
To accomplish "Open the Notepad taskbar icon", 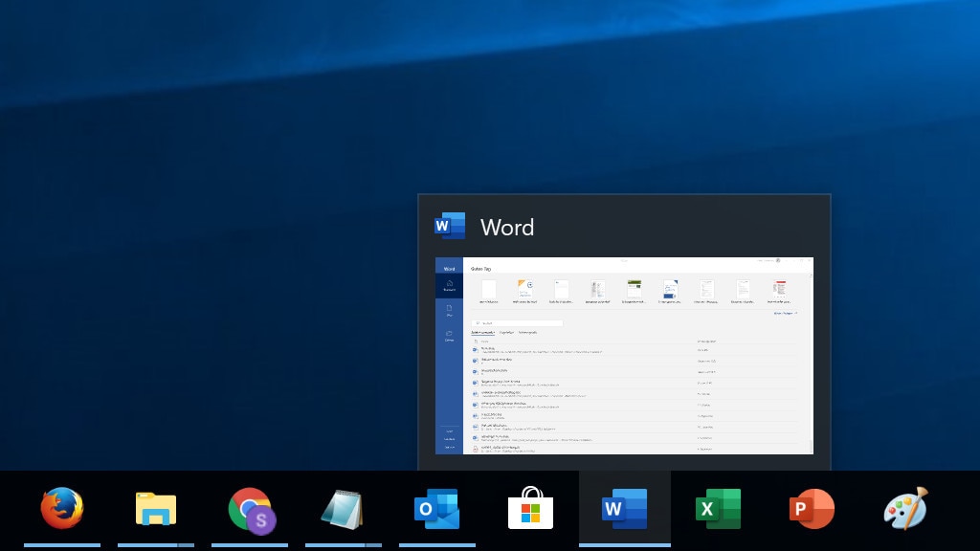I will (342, 509).
